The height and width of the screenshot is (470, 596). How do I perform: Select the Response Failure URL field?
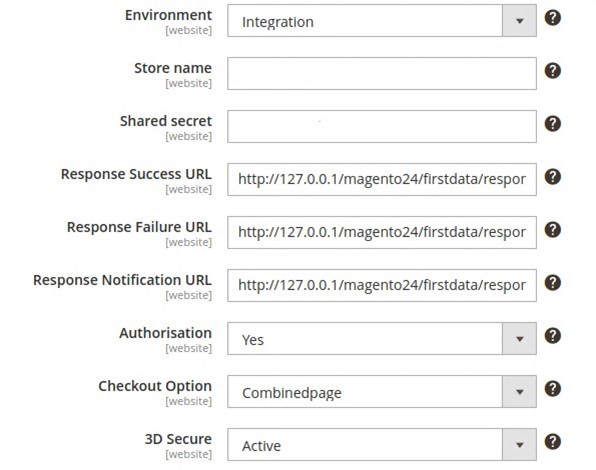pyautogui.click(x=382, y=233)
